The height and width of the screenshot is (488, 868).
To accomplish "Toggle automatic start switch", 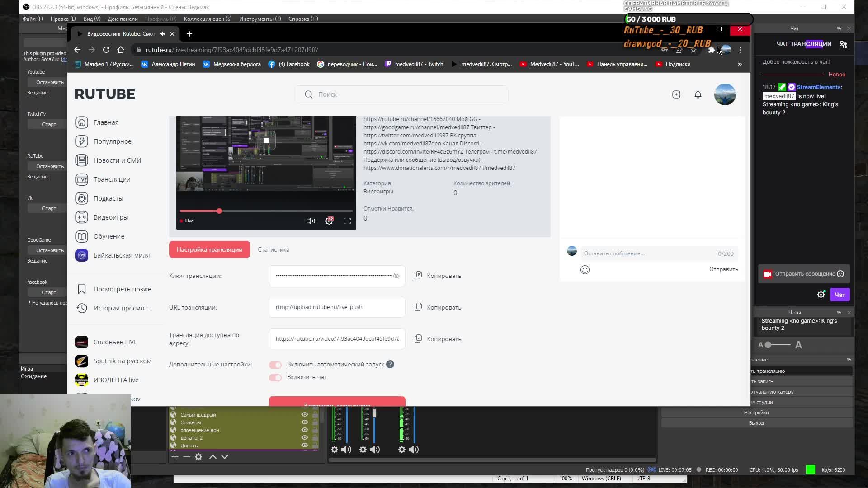I will click(x=275, y=365).
